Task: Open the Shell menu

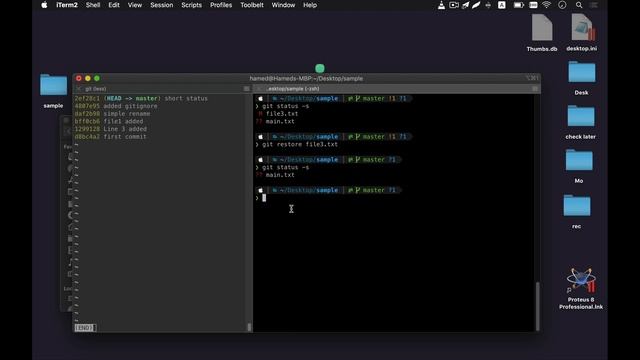Action: (x=93, y=5)
